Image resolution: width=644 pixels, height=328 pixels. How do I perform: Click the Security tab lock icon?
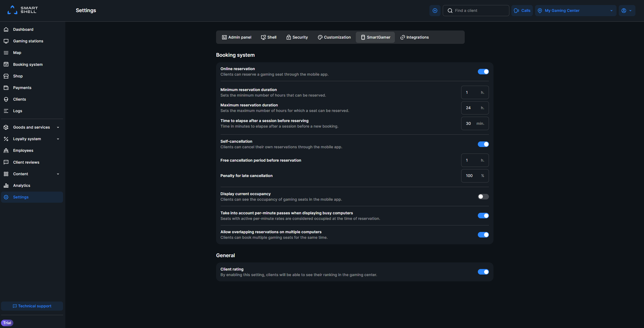pyautogui.click(x=289, y=37)
